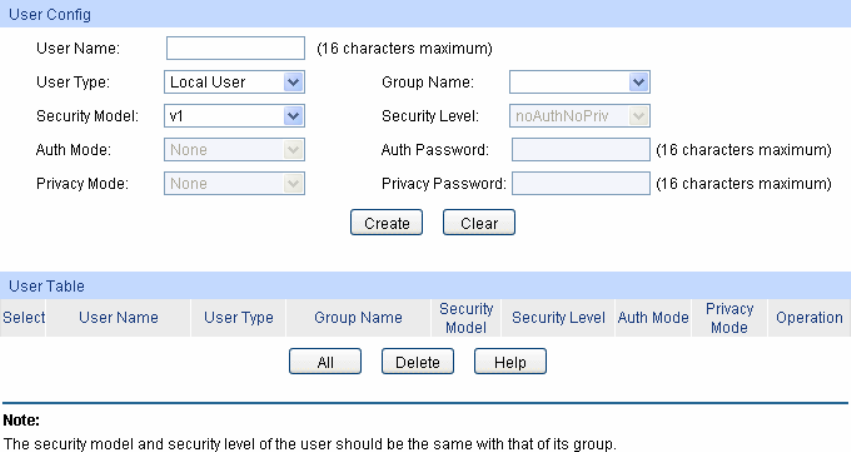Open the Security Level dropdown

pyautogui.click(x=580, y=116)
